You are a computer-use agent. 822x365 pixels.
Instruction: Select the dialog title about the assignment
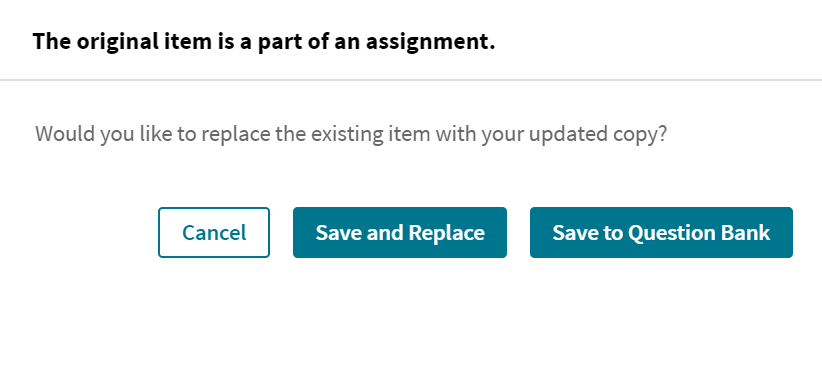[264, 41]
